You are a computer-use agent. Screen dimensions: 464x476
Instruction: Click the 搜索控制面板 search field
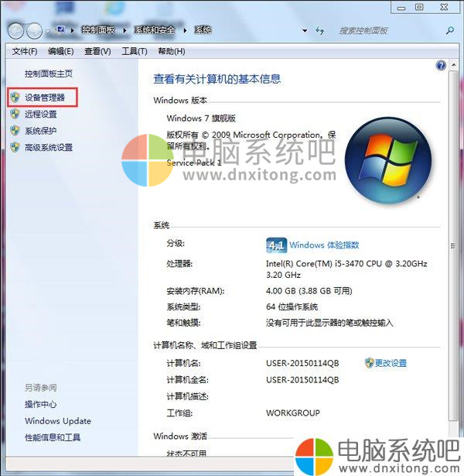coord(391,30)
